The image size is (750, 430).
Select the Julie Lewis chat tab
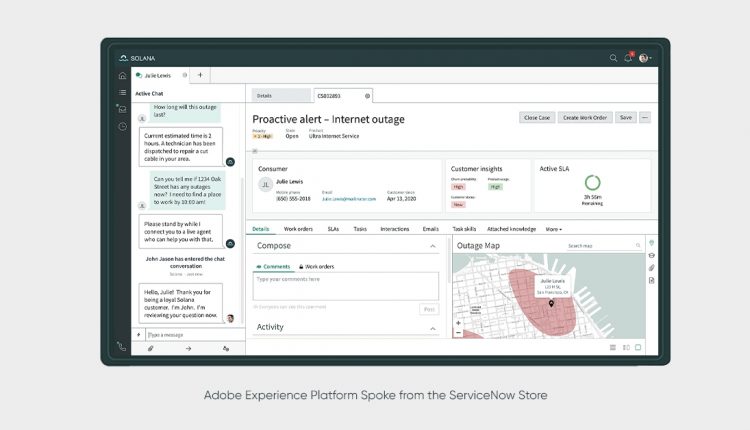pyautogui.click(x=158, y=76)
